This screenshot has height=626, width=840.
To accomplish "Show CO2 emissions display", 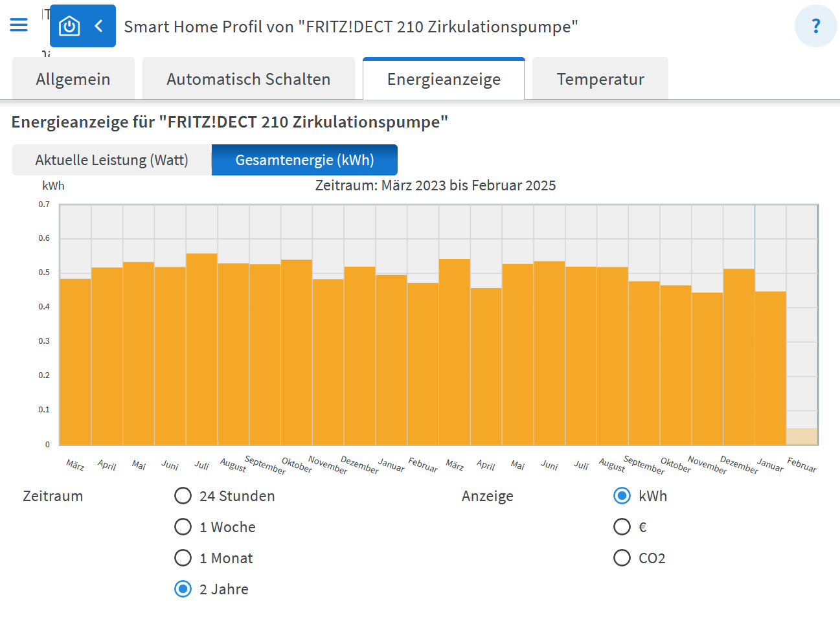I will coord(622,558).
